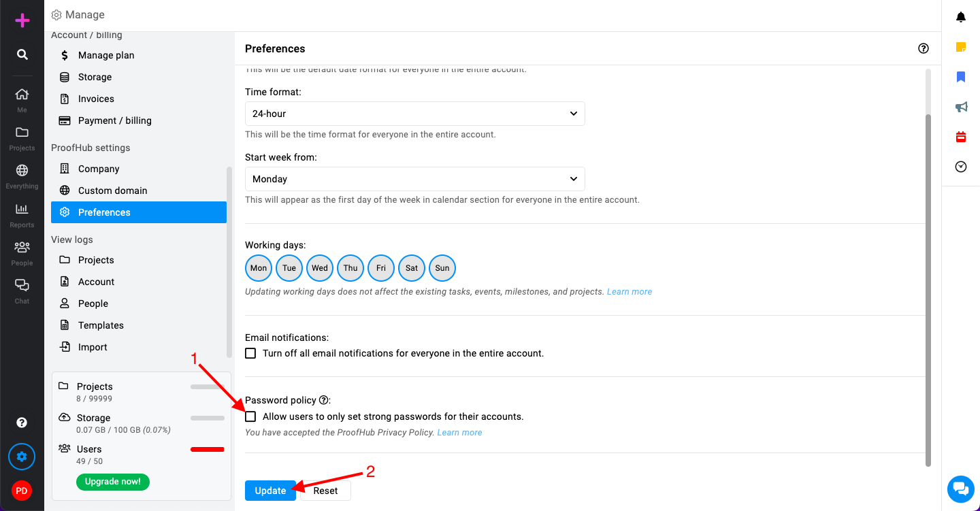Viewport: 980px width, 511px height.
Task: Click the Update button
Action: (270, 491)
